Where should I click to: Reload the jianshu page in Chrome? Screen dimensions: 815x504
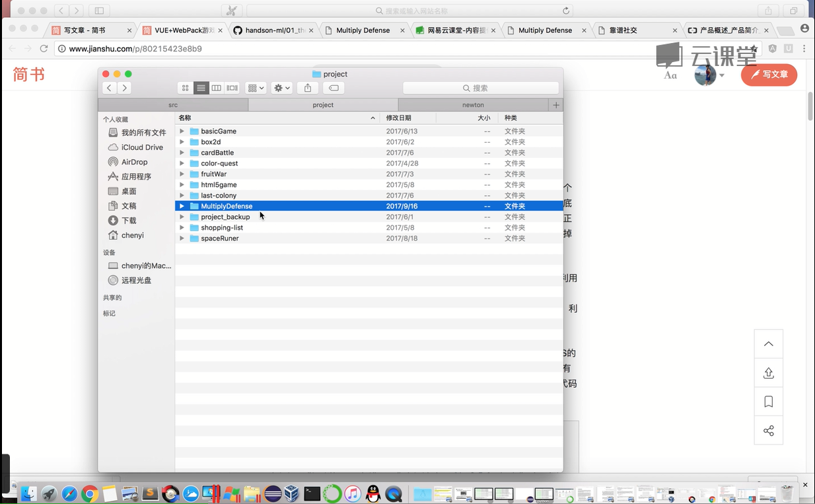coord(44,49)
